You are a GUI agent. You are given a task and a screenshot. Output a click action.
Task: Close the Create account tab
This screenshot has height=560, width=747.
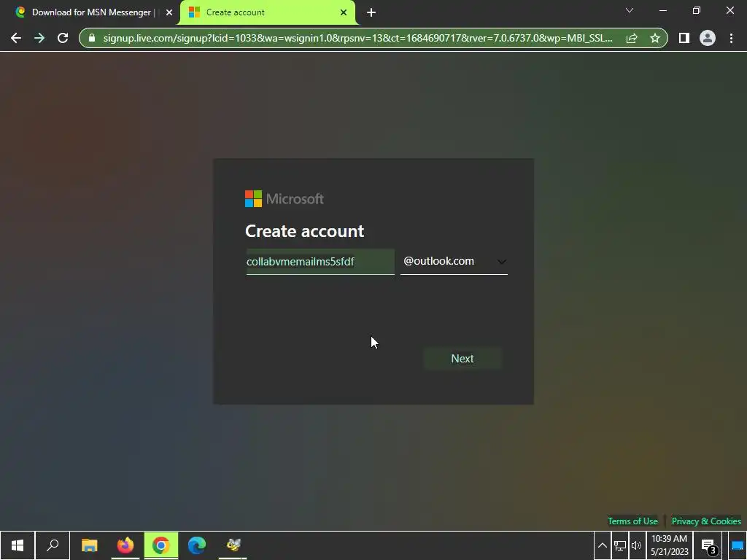(x=344, y=12)
